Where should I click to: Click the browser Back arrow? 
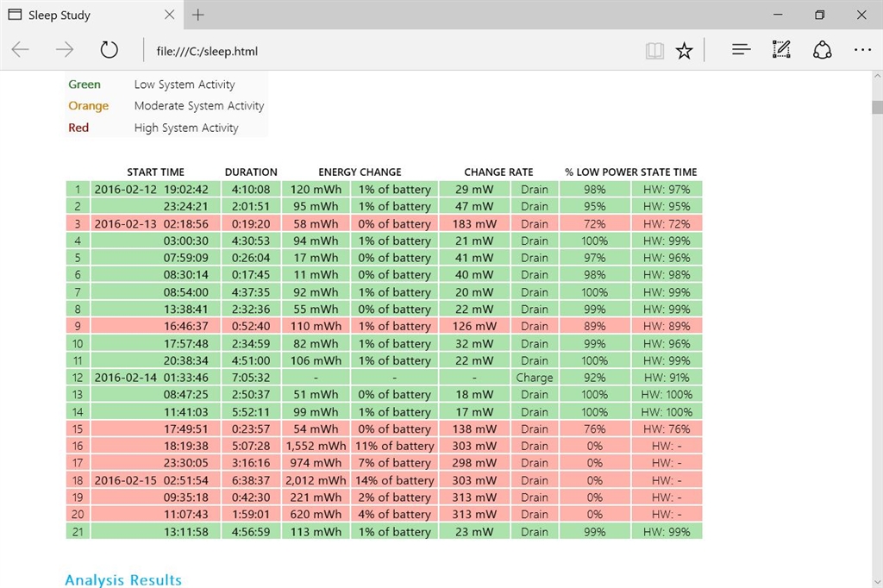(21, 50)
